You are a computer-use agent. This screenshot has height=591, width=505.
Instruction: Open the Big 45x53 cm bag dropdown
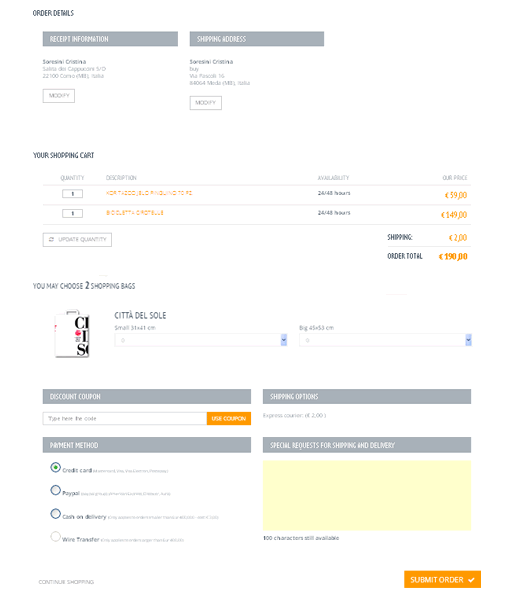(x=385, y=340)
